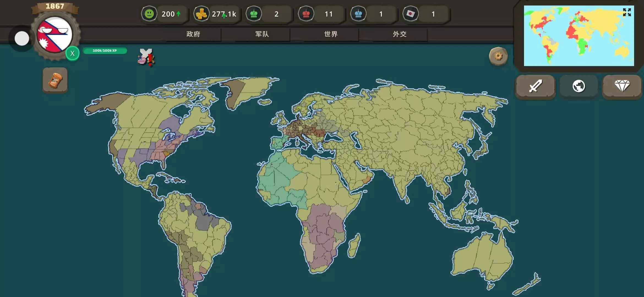Viewport: 644px width, 297px height.
Task: Select the globe map view button
Action: [578, 86]
